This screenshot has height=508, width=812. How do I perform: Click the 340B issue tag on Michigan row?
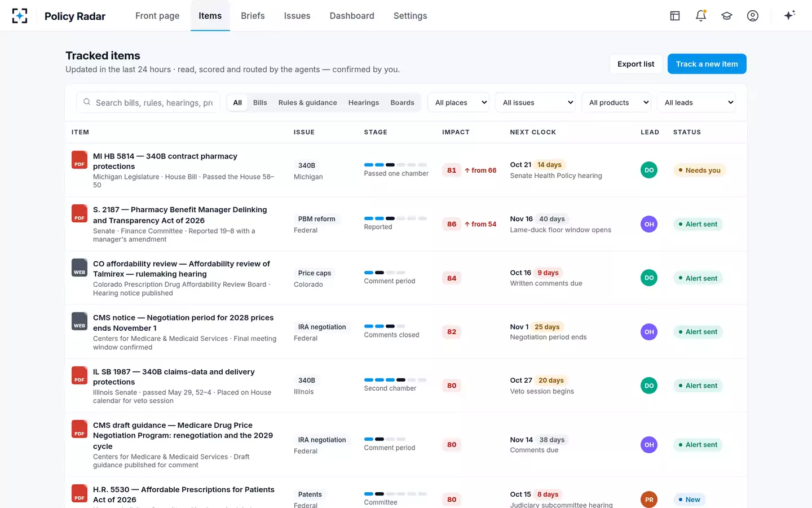click(x=307, y=165)
